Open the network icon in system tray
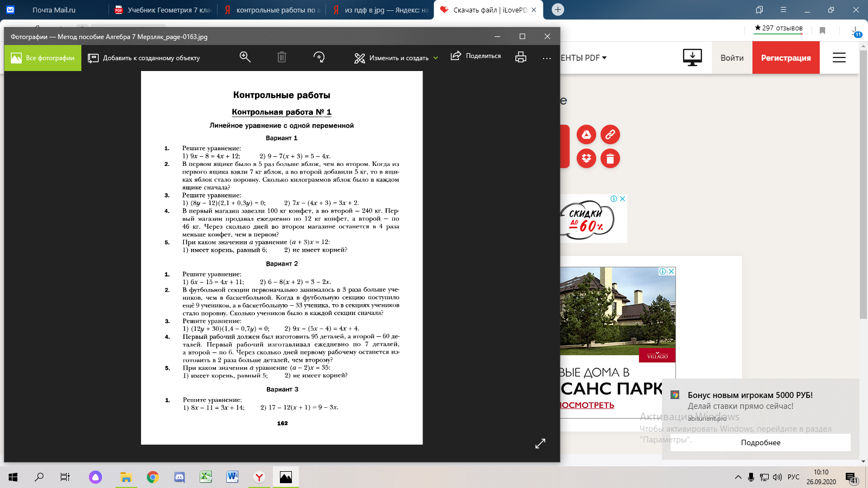Screen dimensions: 868x488 coord(764,477)
